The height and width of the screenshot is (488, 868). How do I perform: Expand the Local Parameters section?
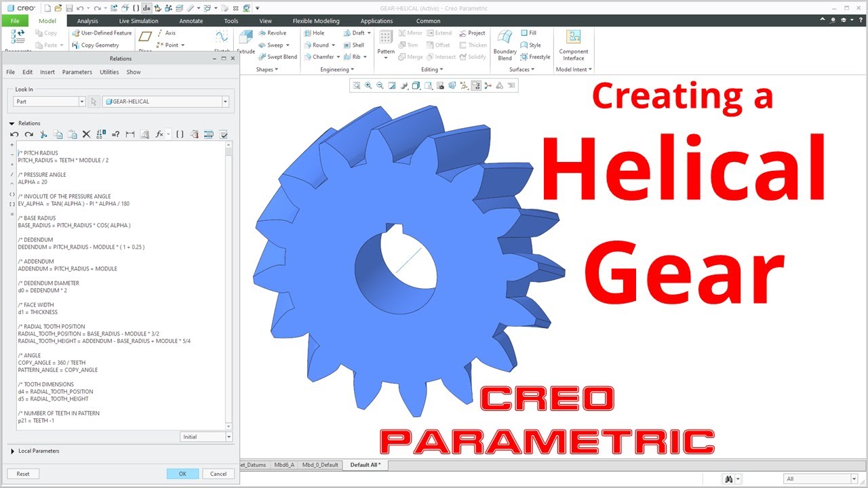coord(12,451)
